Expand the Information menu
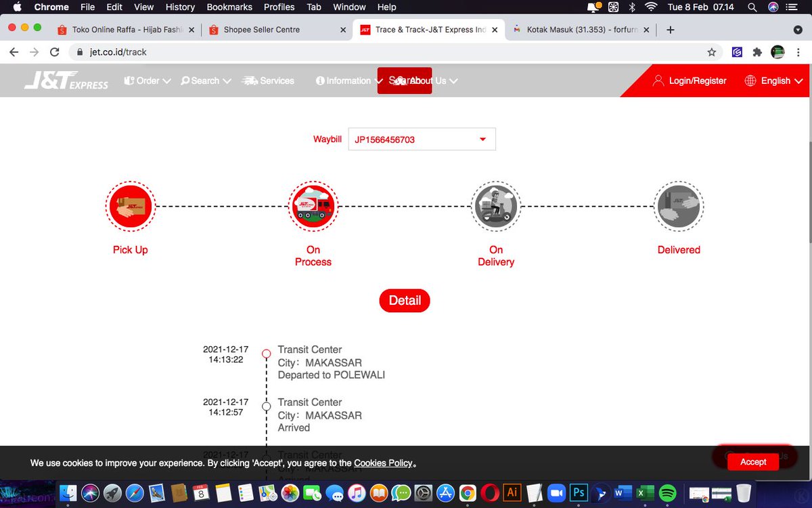 click(349, 81)
